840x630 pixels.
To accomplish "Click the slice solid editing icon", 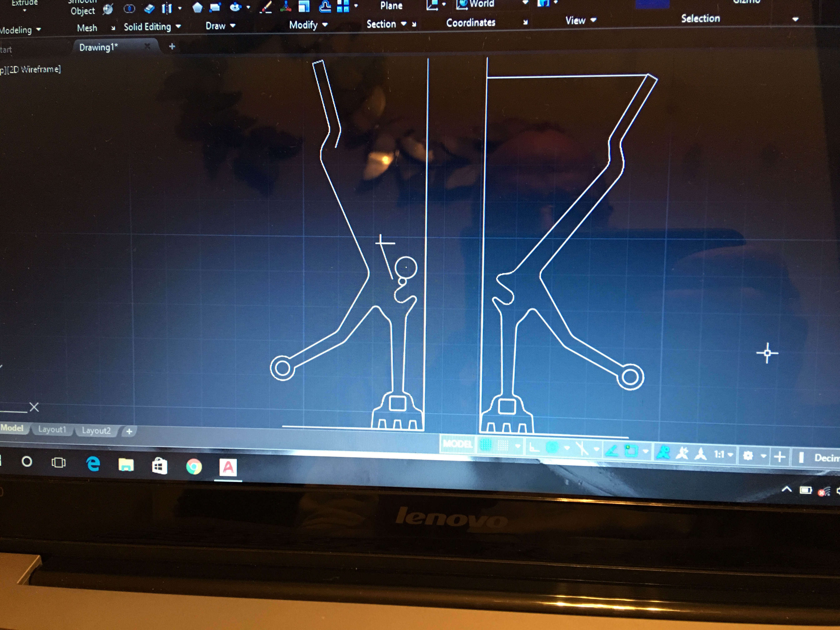I will click(167, 8).
